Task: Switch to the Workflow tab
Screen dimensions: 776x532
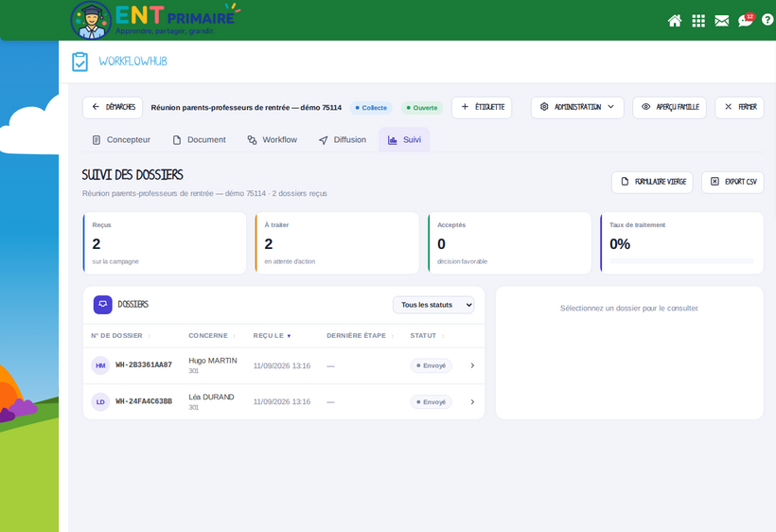Action: [x=273, y=140]
